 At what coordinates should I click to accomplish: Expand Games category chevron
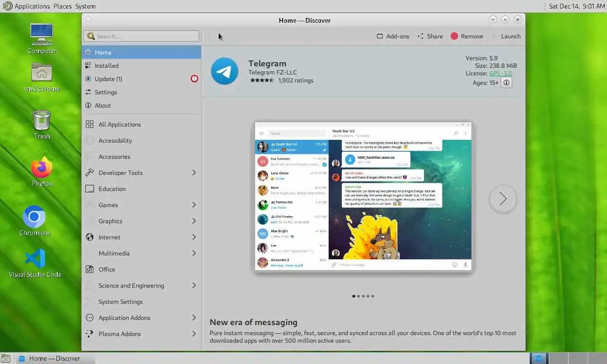click(x=194, y=205)
